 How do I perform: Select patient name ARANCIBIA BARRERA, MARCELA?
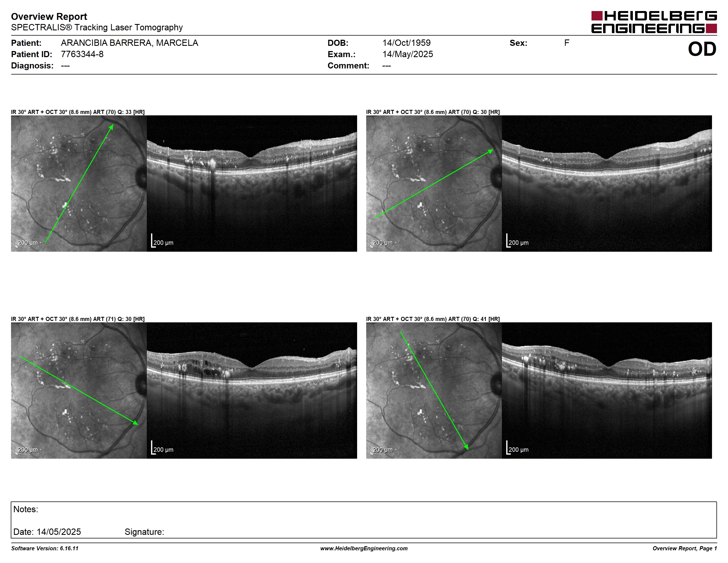click(x=129, y=43)
